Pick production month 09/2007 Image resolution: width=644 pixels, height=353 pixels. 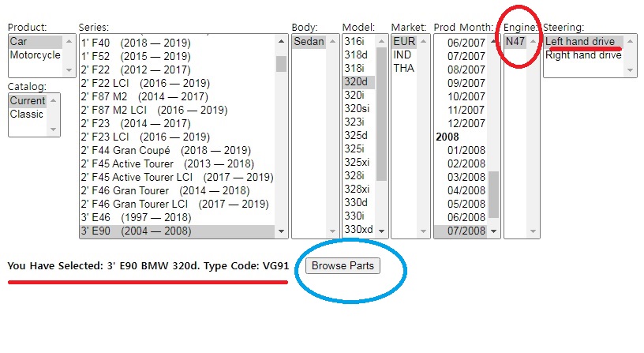461,84
